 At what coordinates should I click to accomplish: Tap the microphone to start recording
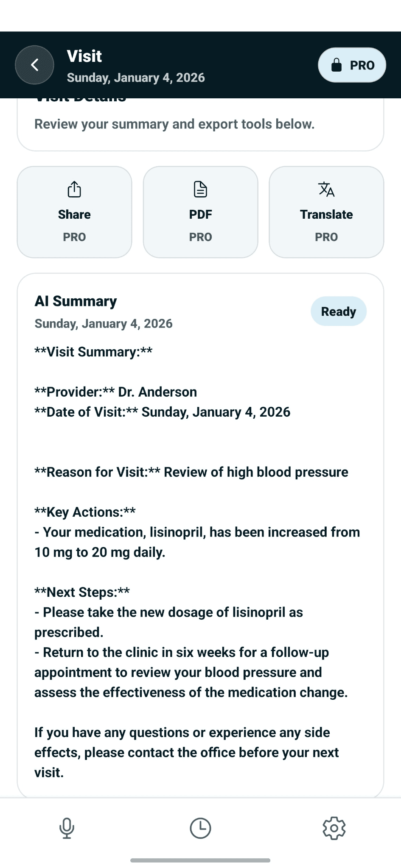pyautogui.click(x=67, y=827)
